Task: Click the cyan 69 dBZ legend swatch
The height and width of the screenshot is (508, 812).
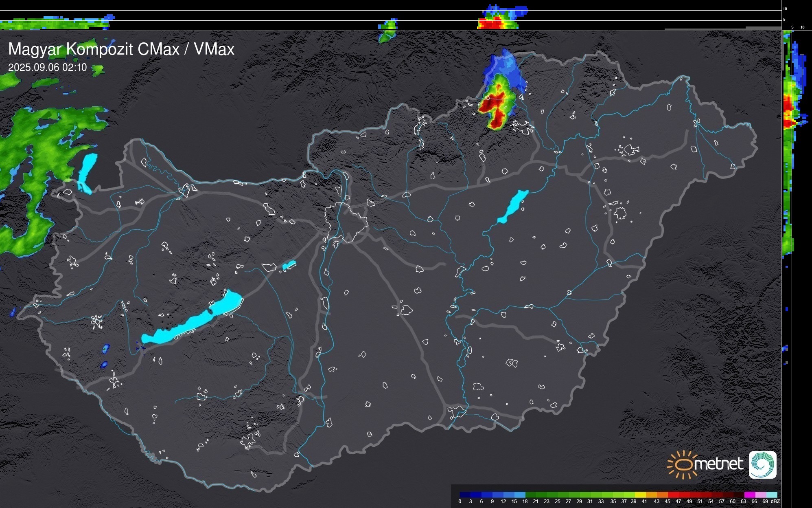Action: coord(772,495)
